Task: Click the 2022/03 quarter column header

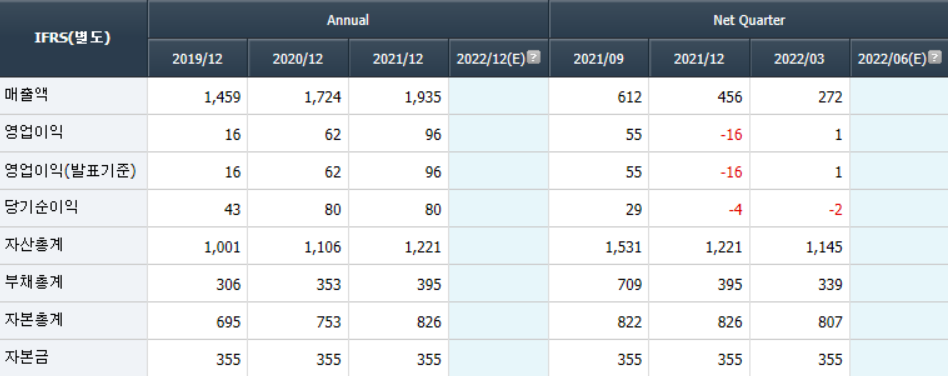Action: (800, 59)
